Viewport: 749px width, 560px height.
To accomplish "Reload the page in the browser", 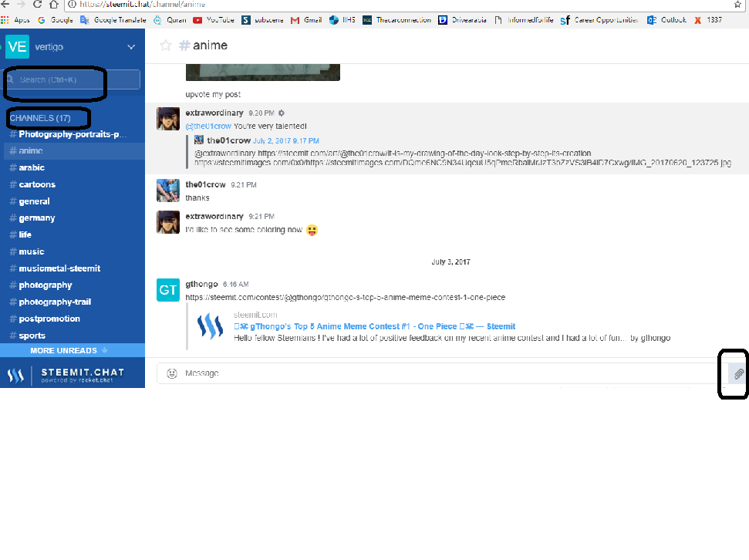I will 37,5.
